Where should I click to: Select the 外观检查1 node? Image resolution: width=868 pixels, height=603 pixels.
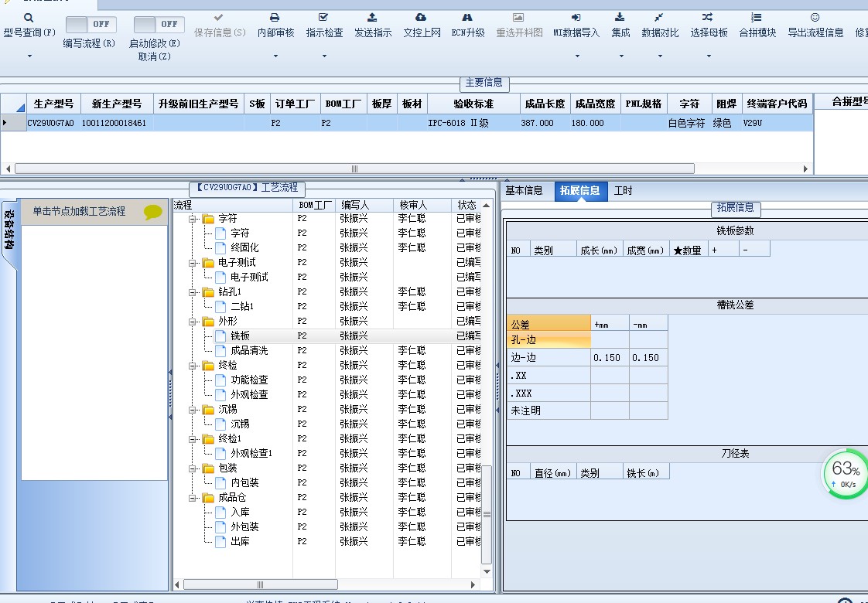[251, 453]
